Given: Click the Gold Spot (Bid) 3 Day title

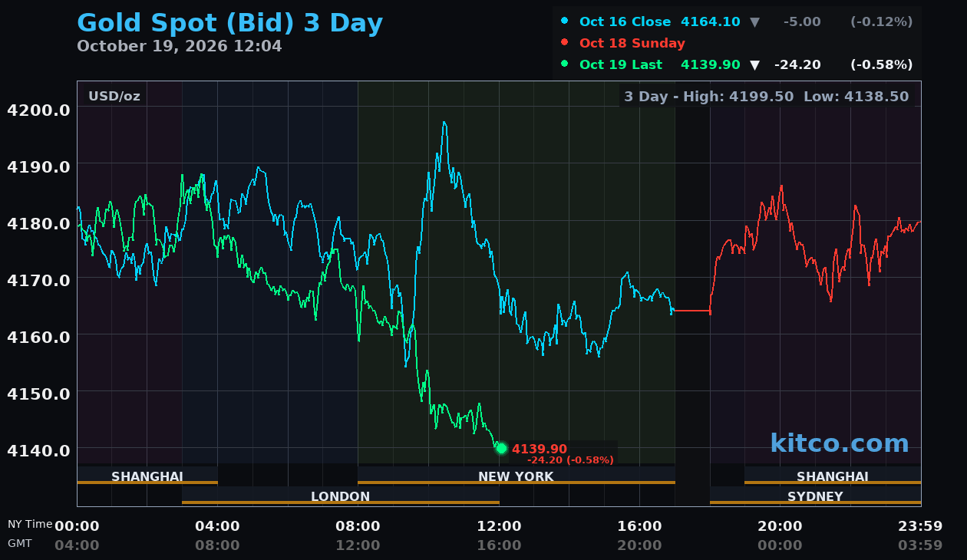Looking at the screenshot, I should point(229,24).
